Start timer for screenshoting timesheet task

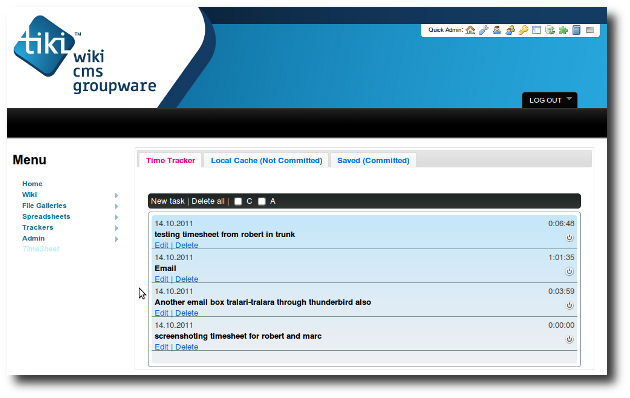pyautogui.click(x=569, y=339)
